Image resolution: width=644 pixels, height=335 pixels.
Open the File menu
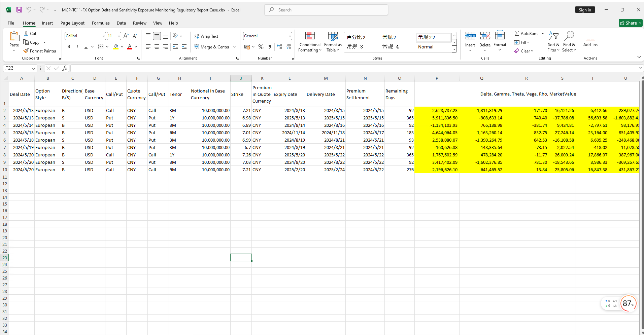click(11, 23)
